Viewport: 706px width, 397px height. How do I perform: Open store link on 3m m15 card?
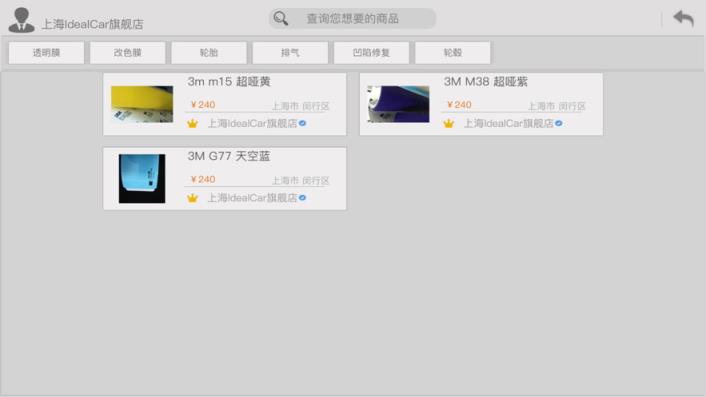(252, 123)
